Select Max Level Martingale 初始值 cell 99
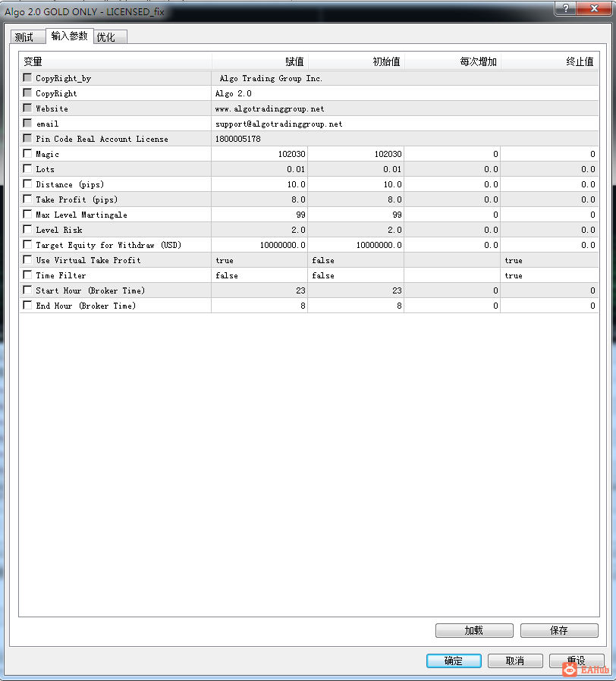616x681 pixels. coord(357,215)
